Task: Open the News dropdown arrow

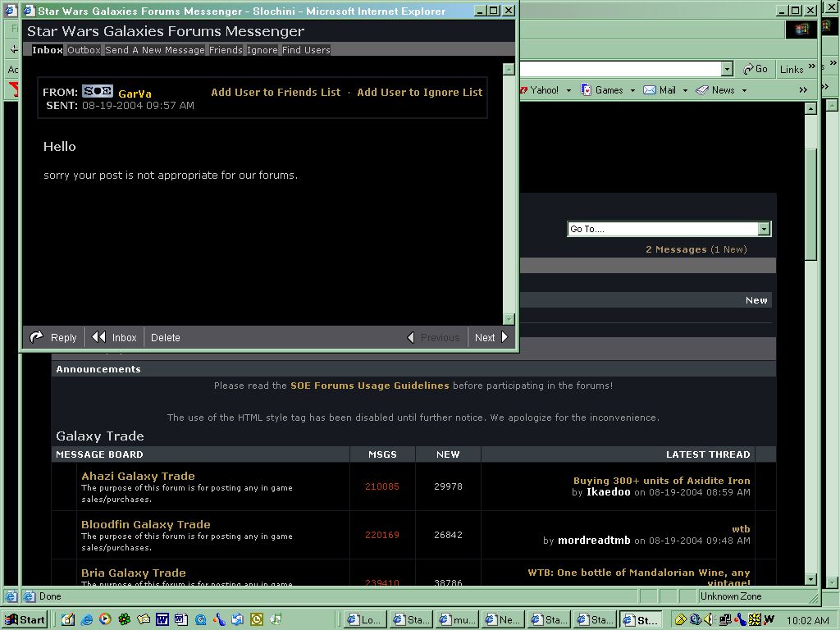Action: point(744,90)
